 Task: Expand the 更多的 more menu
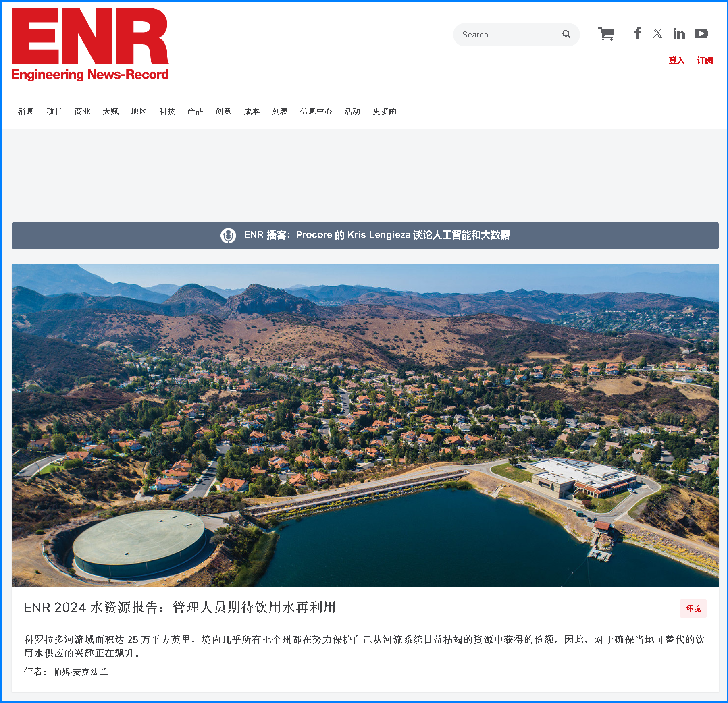coord(385,111)
